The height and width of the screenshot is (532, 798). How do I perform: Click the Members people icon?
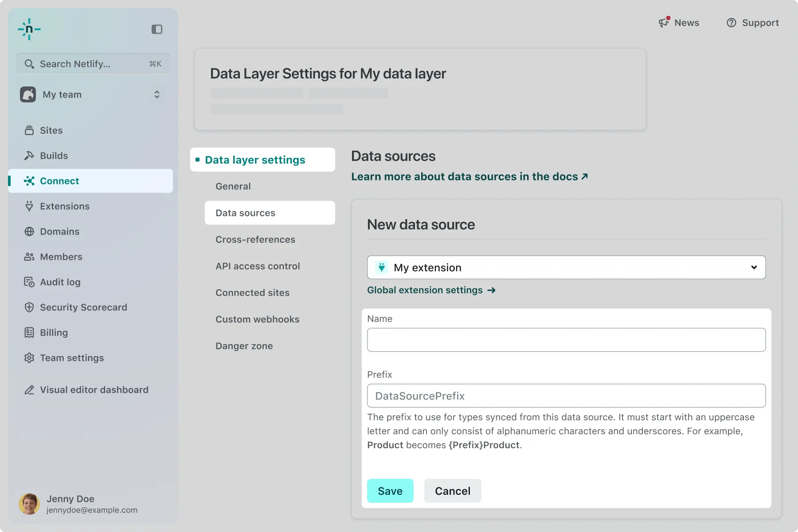tap(29, 257)
